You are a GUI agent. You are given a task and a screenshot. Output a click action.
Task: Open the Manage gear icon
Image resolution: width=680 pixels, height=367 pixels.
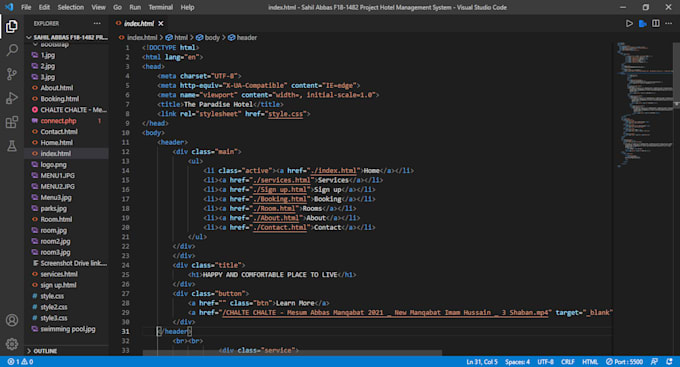12,344
